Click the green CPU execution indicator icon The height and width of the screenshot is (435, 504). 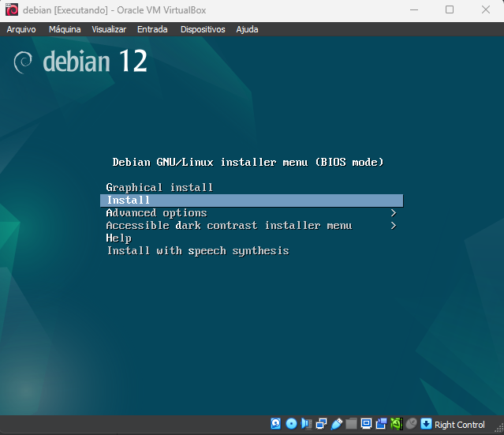click(x=396, y=424)
